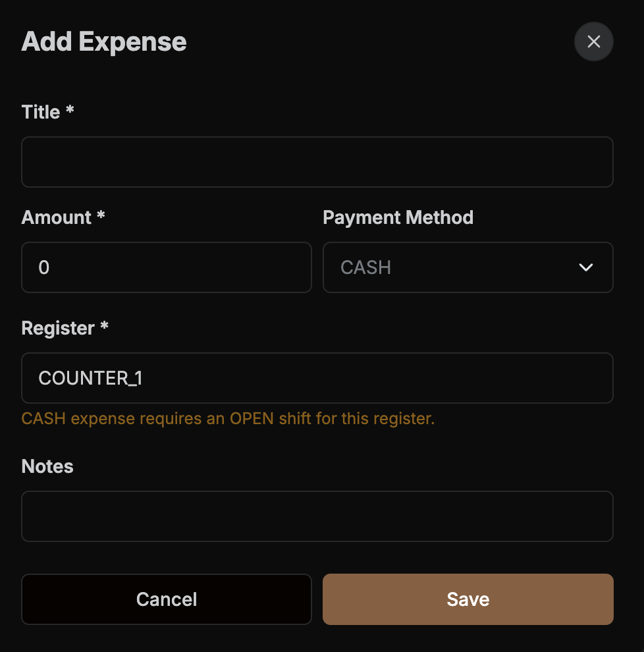Click into the Amount input field
Screen dimensions: 644x652
coord(166,267)
